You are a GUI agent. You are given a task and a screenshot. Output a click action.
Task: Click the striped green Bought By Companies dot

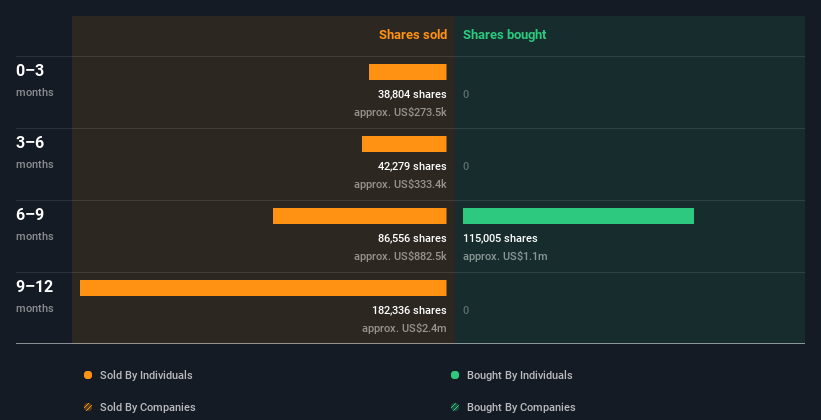(x=455, y=407)
